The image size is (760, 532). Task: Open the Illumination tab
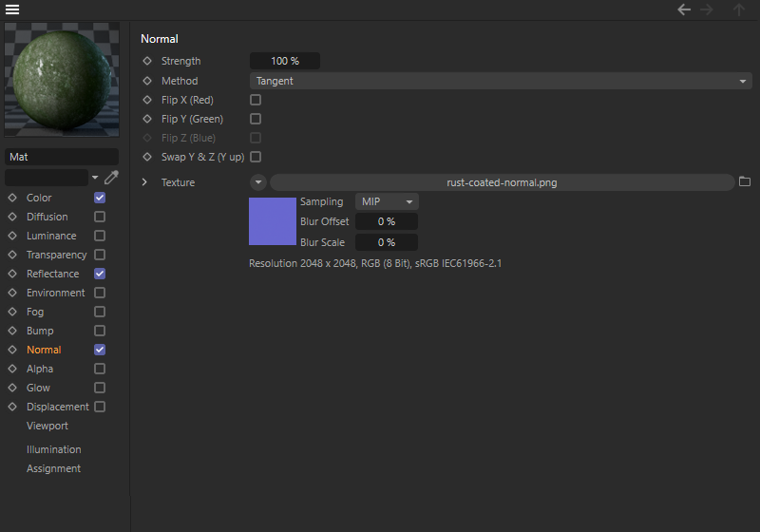click(x=53, y=449)
